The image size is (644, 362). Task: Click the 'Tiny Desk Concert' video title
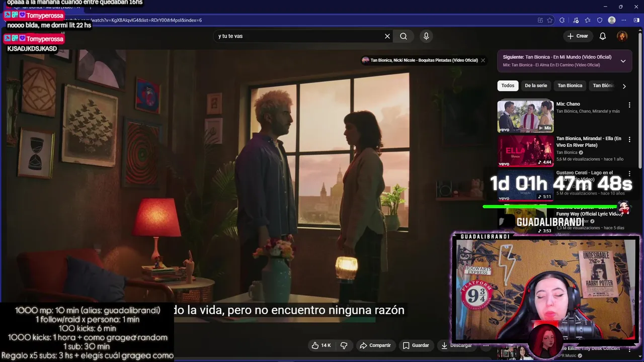pyautogui.click(x=589, y=348)
